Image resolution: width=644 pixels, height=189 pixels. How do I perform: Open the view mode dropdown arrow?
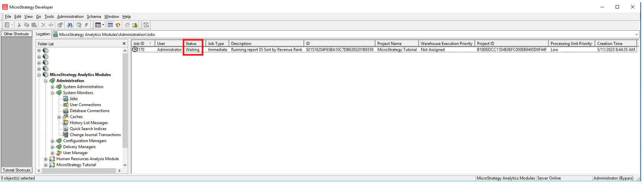[x=103, y=25]
